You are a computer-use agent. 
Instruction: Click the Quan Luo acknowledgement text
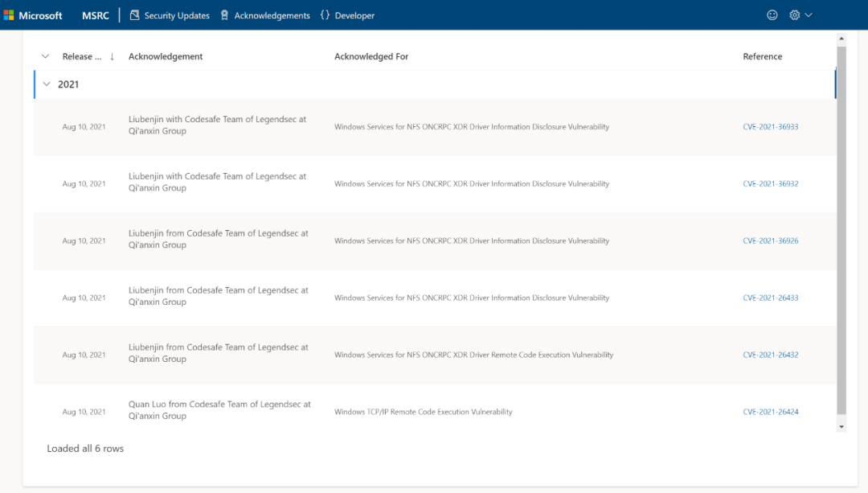click(219, 410)
